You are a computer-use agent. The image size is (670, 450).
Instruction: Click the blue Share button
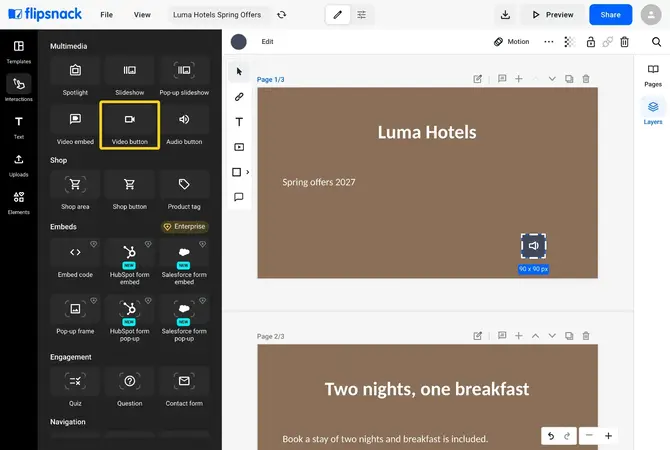610,15
